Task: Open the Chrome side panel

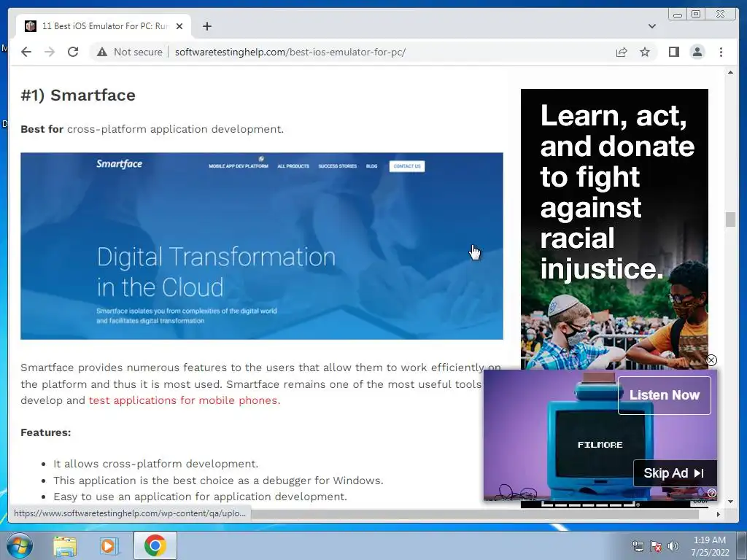Action: [x=673, y=52]
